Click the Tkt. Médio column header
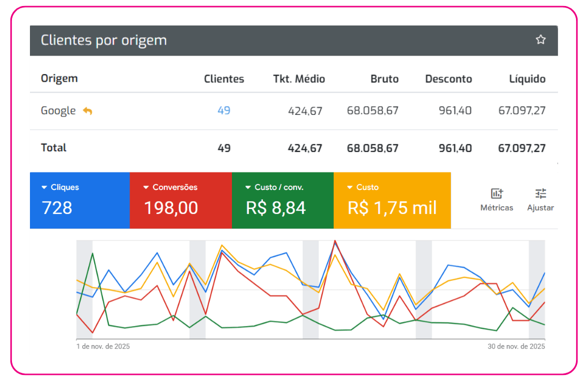Image resolution: width=588 pixels, height=381 pixels. pos(299,79)
